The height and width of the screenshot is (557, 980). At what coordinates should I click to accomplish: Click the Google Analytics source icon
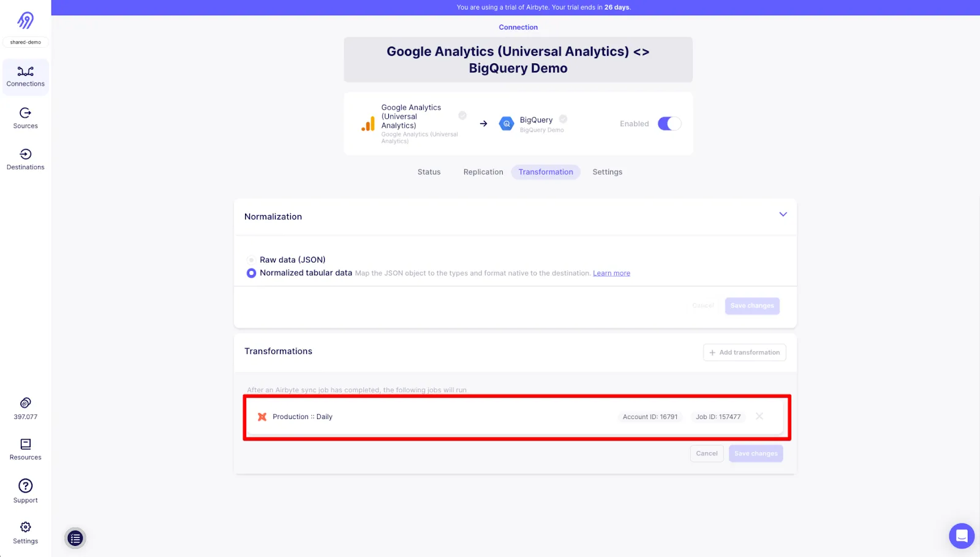tap(368, 124)
